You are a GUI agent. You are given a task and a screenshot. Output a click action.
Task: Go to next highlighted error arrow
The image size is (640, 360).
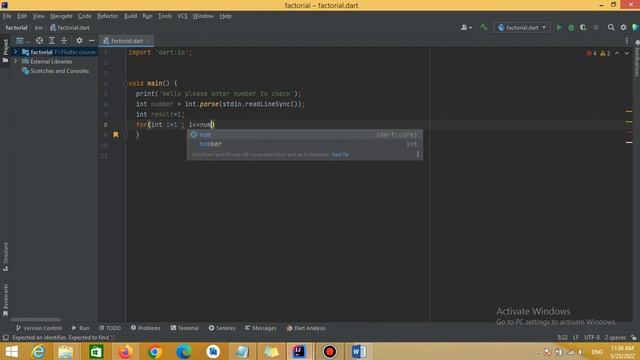[x=627, y=53]
